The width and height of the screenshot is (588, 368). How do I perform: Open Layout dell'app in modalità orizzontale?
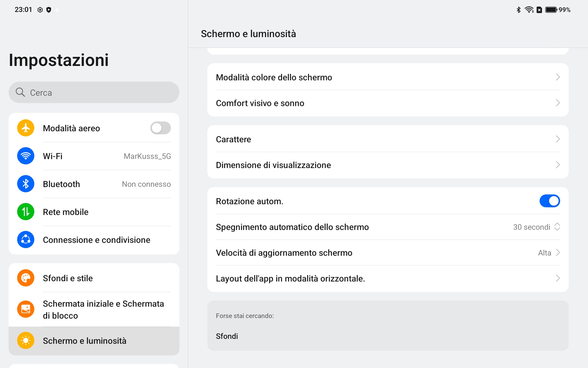point(388,278)
